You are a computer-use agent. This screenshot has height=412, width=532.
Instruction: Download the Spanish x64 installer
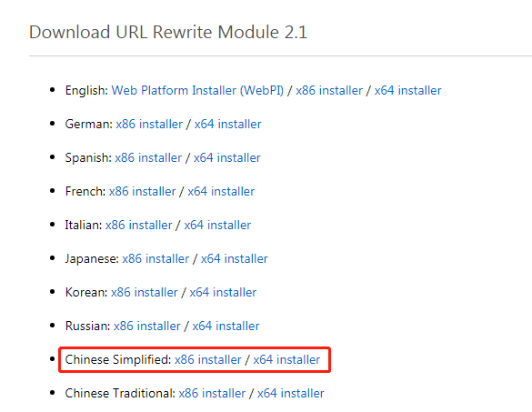pyautogui.click(x=227, y=158)
